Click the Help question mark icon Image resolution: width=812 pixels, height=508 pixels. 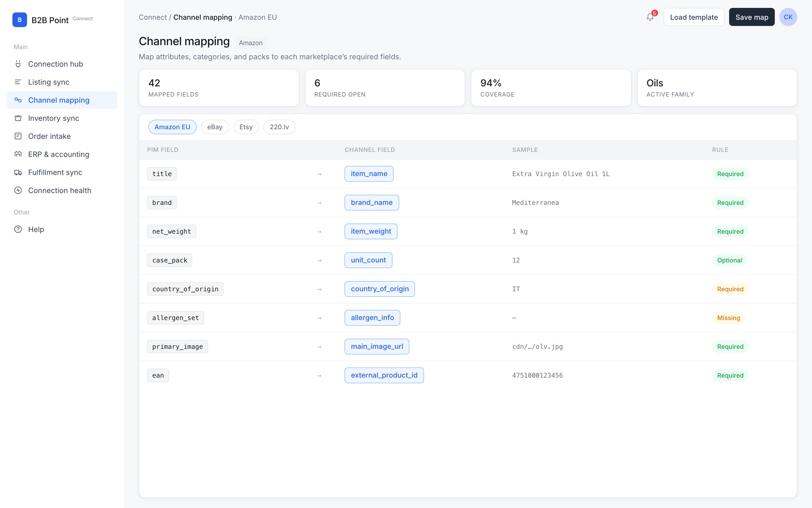tap(18, 229)
